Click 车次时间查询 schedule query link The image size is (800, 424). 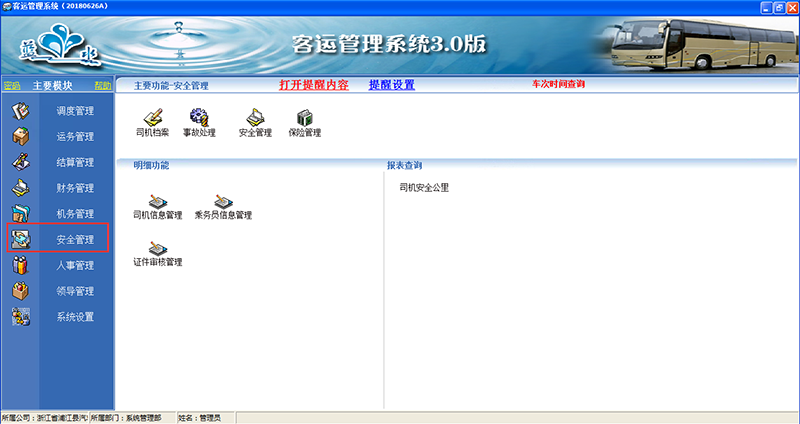click(x=558, y=84)
